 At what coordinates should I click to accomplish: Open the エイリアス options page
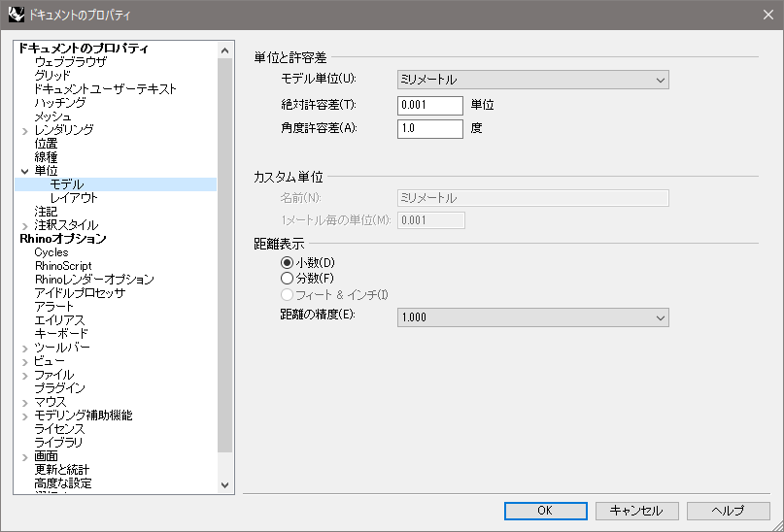(59, 320)
